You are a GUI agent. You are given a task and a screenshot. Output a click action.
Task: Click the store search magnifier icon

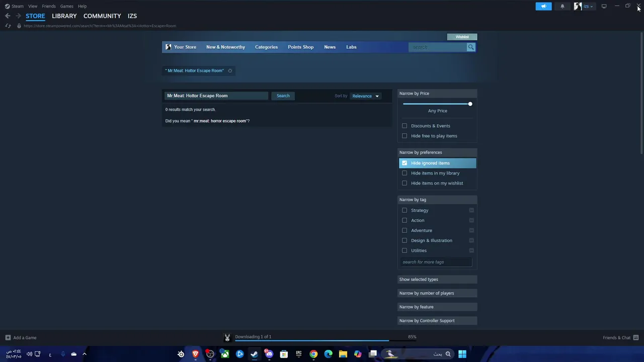coord(471,47)
